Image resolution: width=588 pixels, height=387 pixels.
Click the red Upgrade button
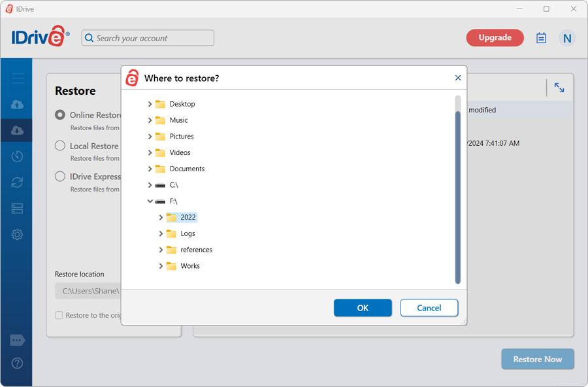495,38
